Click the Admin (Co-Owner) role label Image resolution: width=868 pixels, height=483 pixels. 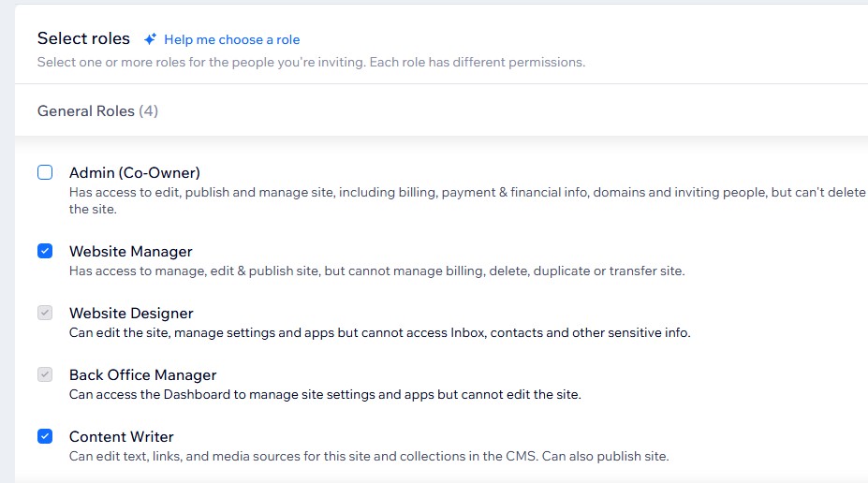coord(135,172)
